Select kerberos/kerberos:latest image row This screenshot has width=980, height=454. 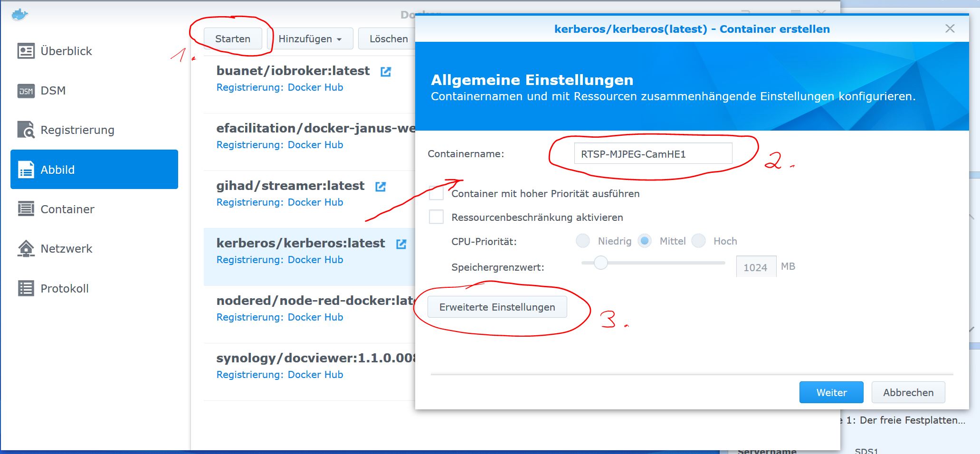[309, 257]
